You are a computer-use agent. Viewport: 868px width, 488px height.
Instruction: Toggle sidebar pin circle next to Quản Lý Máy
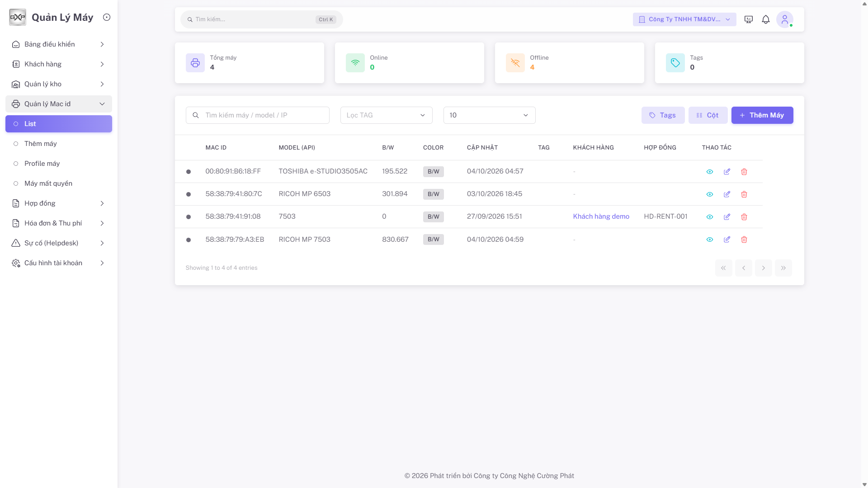(x=107, y=17)
